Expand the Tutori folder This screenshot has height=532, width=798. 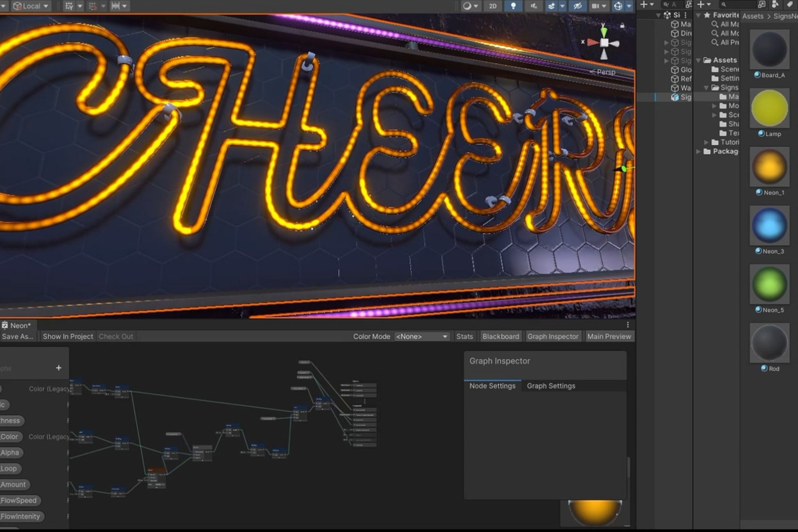click(706, 142)
